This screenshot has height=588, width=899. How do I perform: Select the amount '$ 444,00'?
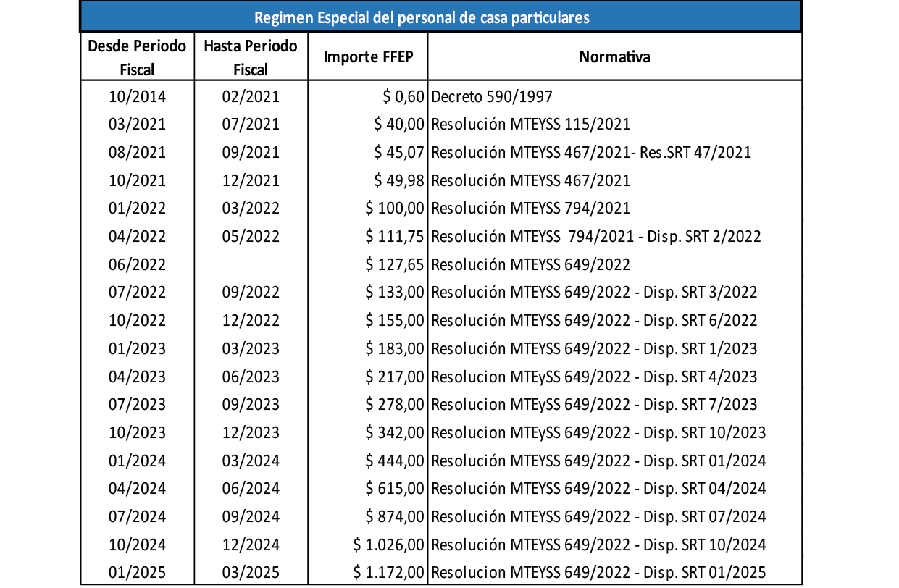(395, 461)
